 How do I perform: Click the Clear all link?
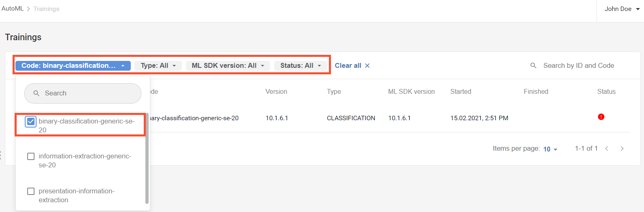point(348,65)
